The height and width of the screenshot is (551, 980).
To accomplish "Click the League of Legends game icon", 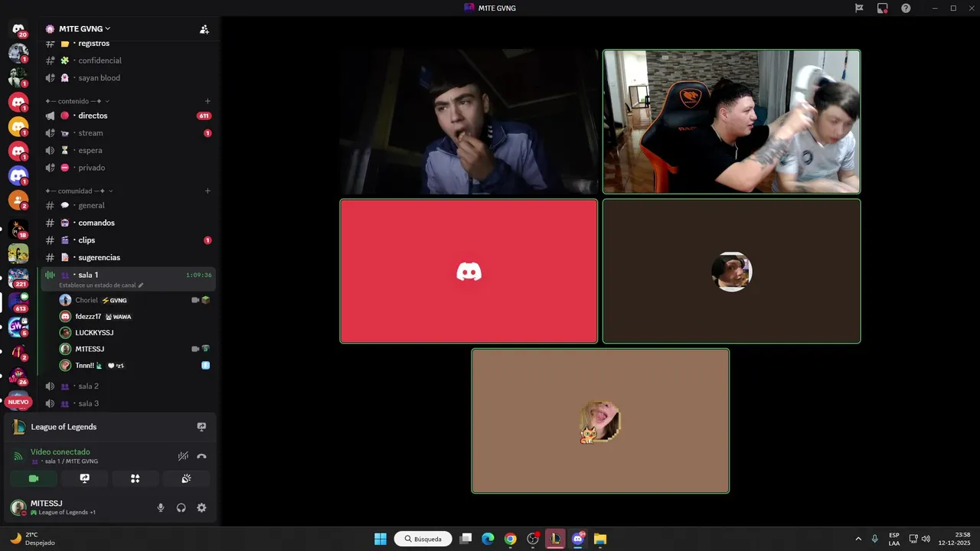I will 19,427.
